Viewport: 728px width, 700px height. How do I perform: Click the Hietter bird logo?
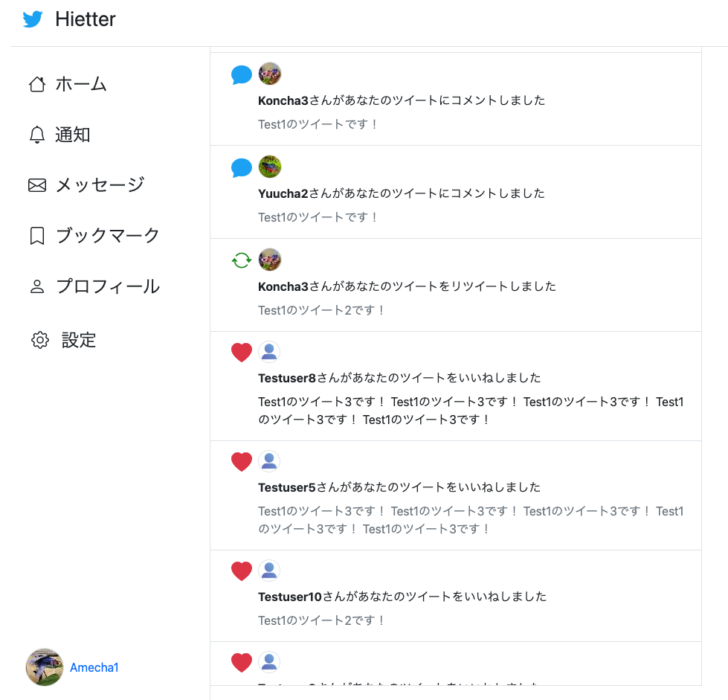click(x=31, y=19)
